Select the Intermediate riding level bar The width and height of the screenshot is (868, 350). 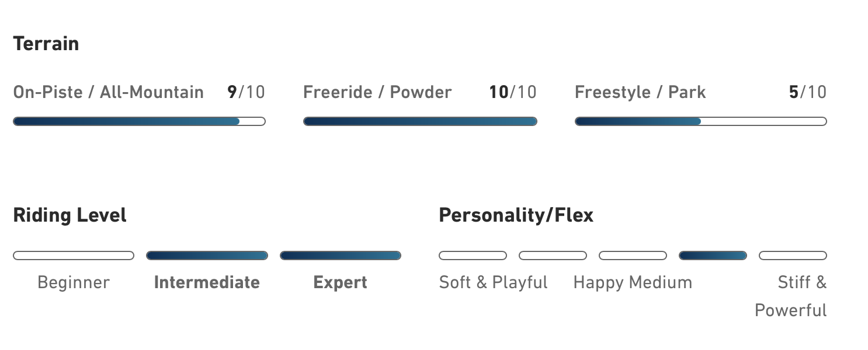click(x=207, y=256)
